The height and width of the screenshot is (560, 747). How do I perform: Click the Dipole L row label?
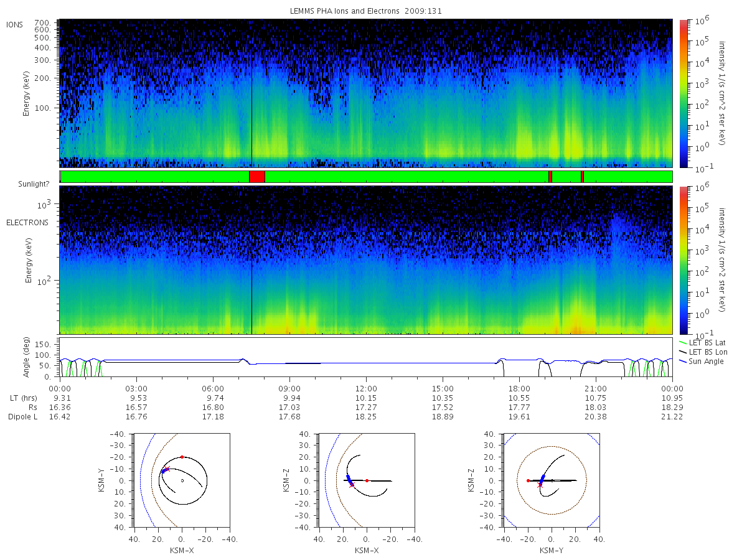[x=22, y=417]
